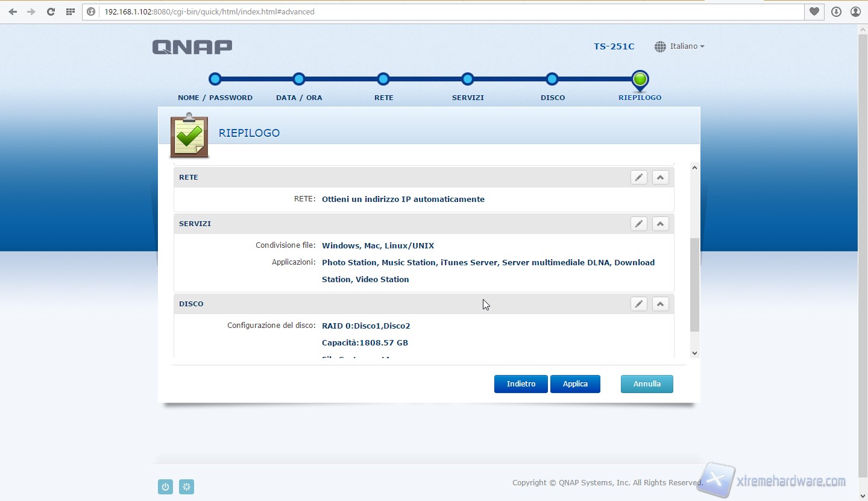Click the heart bookmark icon in address bar

[814, 11]
